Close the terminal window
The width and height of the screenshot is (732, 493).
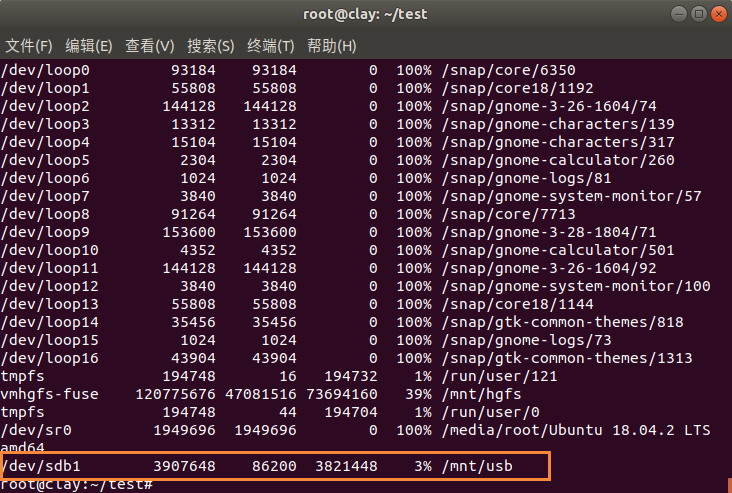[x=719, y=14]
